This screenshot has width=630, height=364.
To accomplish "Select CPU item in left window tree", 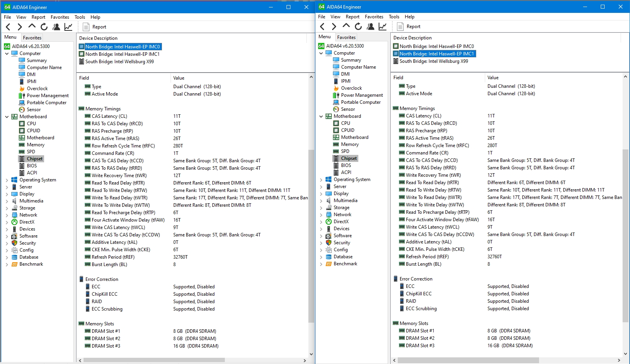I will tap(31, 124).
